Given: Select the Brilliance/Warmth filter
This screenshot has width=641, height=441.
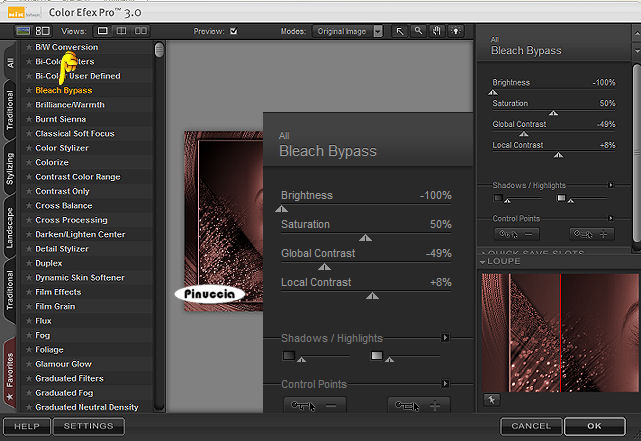Looking at the screenshot, I should click(70, 105).
